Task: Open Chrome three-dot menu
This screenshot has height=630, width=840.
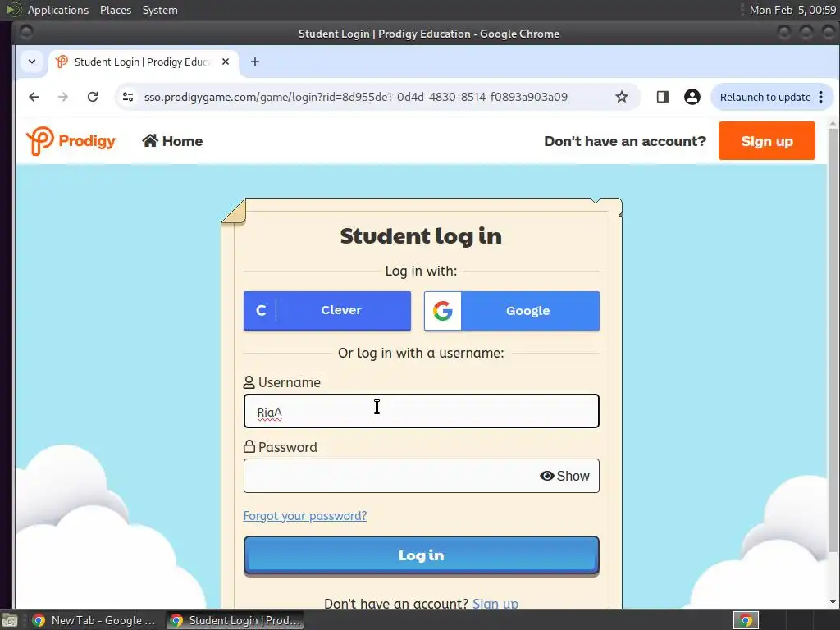Action: 821,97
